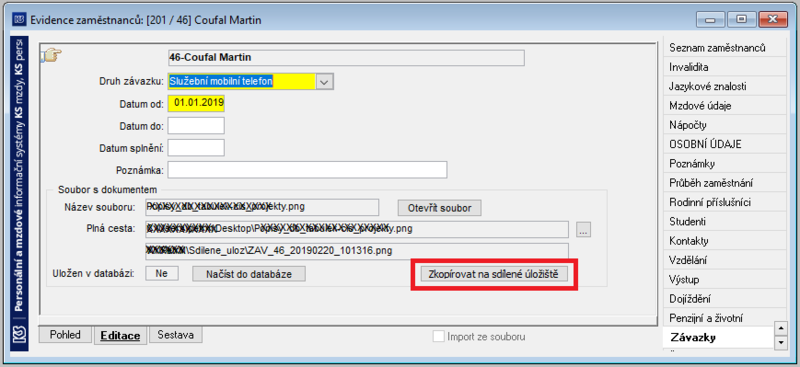
Task: Open Invalidita section
Action: (725, 67)
